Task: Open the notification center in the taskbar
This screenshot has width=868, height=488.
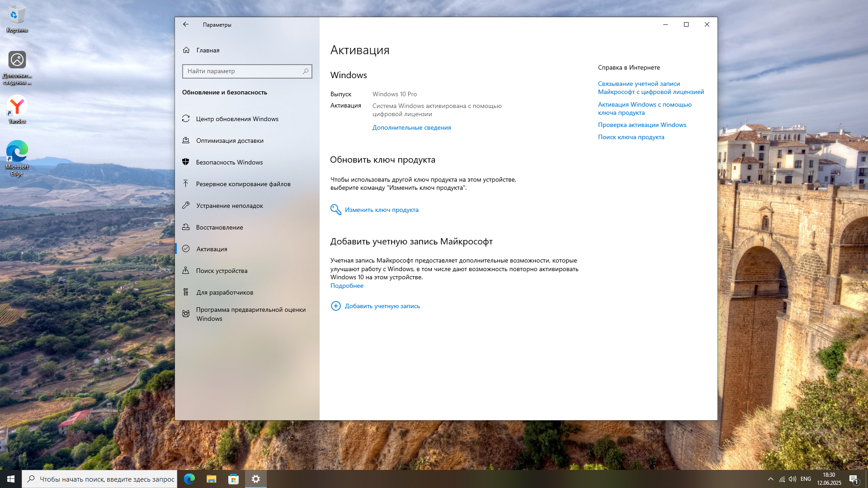Action: click(x=853, y=479)
